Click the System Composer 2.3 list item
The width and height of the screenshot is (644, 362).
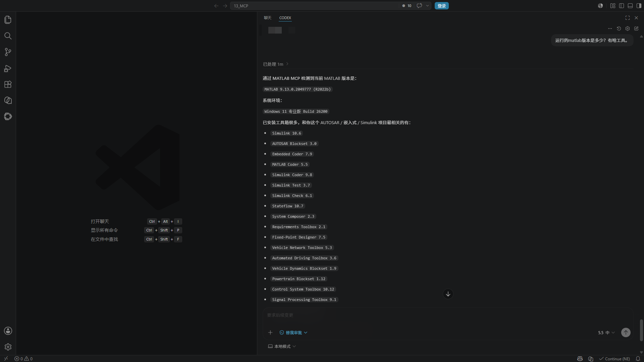(293, 216)
